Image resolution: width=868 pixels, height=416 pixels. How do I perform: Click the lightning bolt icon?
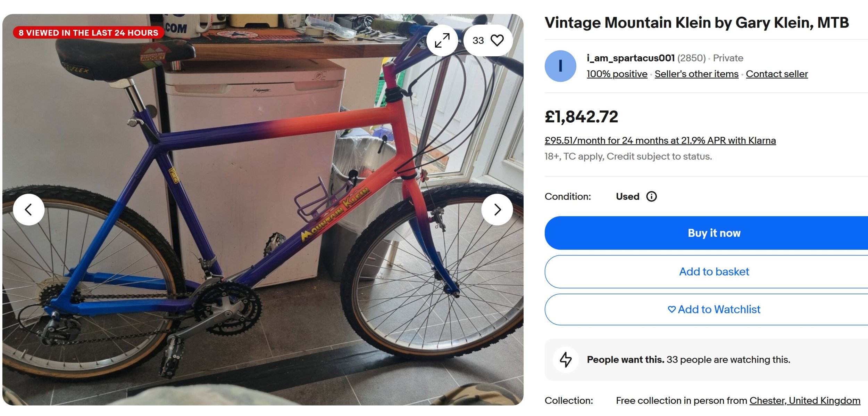coord(566,359)
